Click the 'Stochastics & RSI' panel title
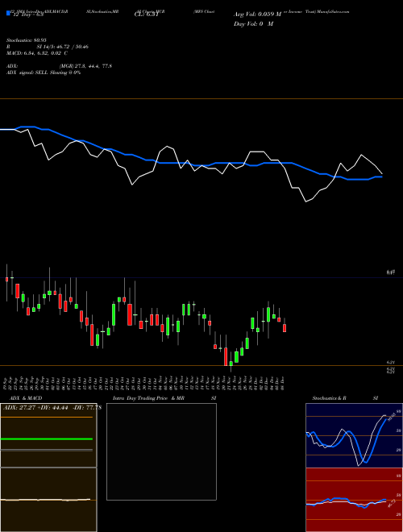This screenshot has height=532, width=403. tap(345, 398)
